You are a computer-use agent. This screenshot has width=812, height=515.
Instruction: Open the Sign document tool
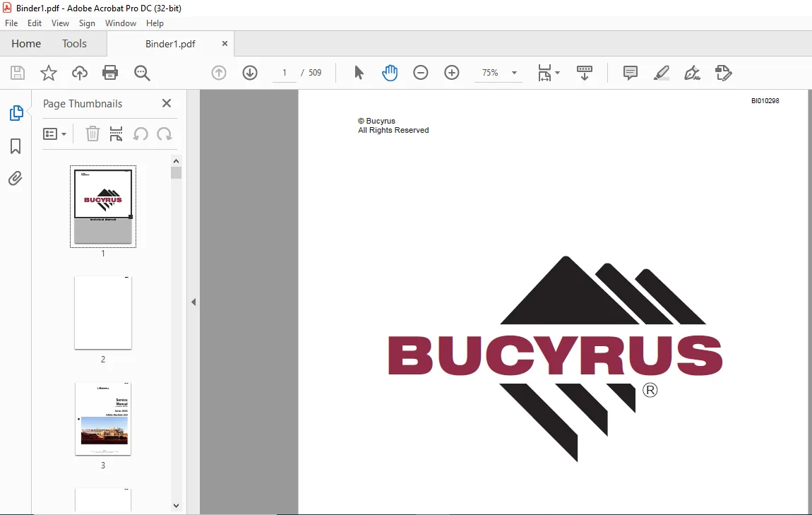[x=693, y=73]
